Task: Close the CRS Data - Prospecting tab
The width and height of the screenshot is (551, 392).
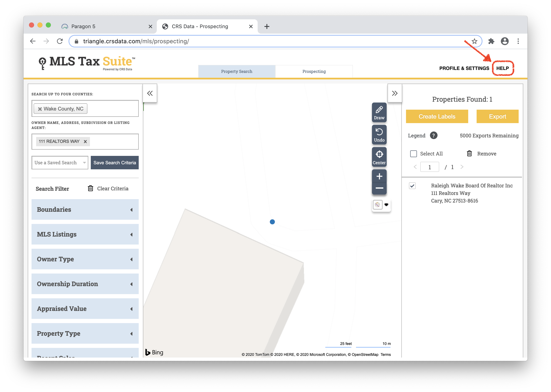Action: 251,26
